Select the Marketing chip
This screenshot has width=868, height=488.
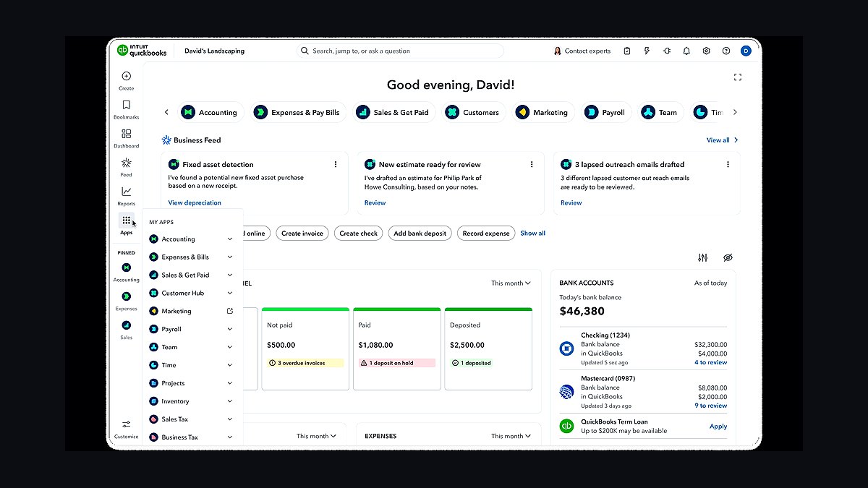point(542,113)
